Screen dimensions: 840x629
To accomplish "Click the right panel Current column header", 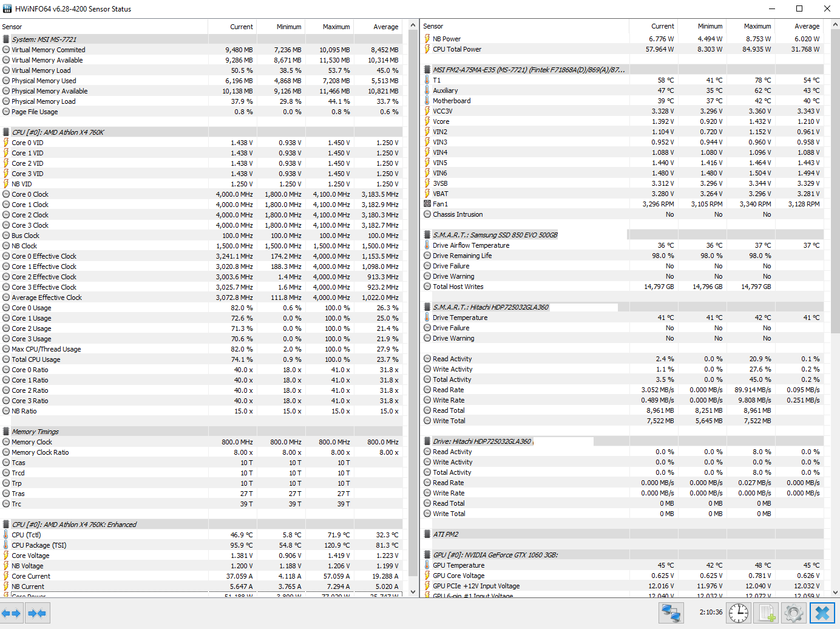I will coord(653,26).
